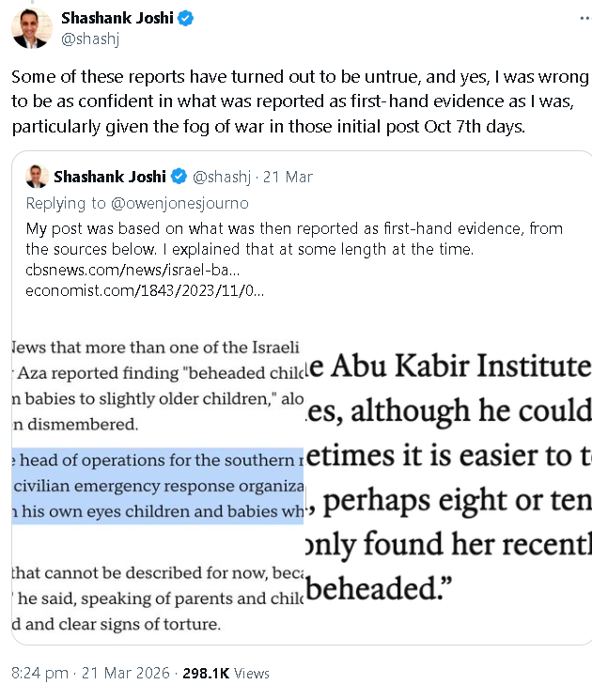Screen dimensions: 592x700
Task: Click the blue verified badge beside author name
Action: (x=186, y=18)
